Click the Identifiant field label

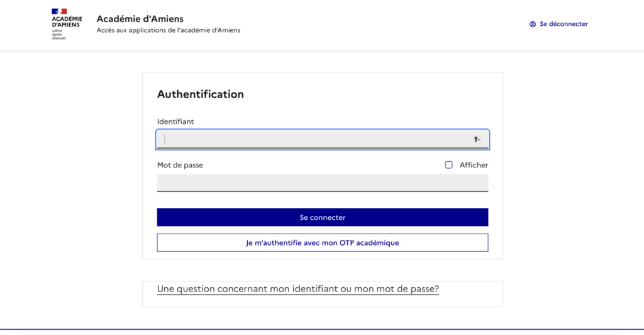175,122
